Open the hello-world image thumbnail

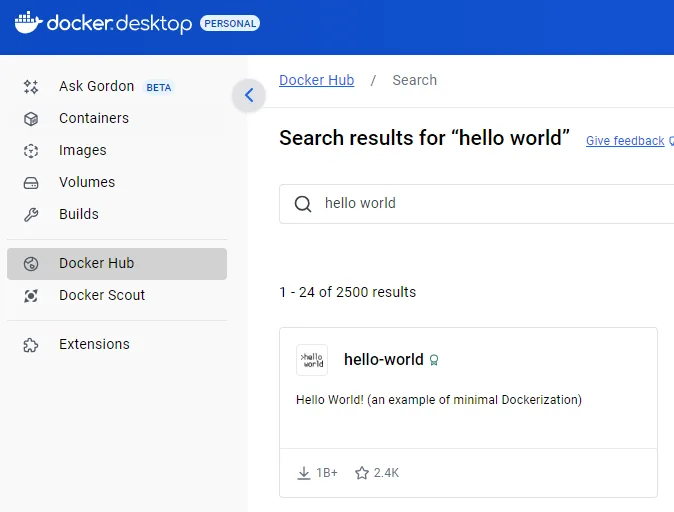pyautogui.click(x=312, y=360)
